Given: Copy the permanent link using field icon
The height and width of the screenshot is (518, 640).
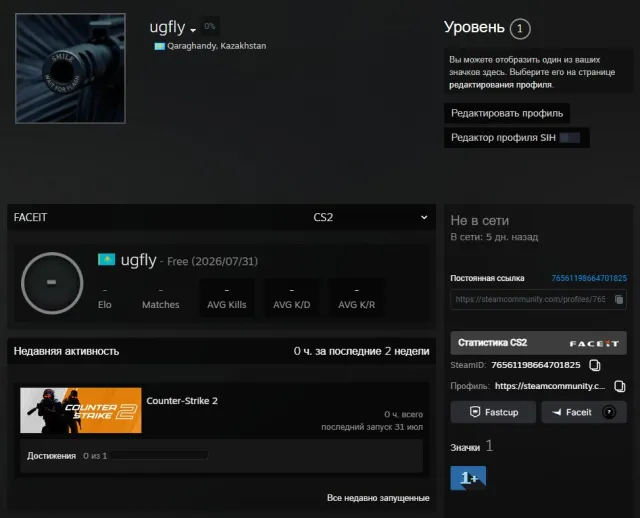Looking at the screenshot, I should point(619,299).
